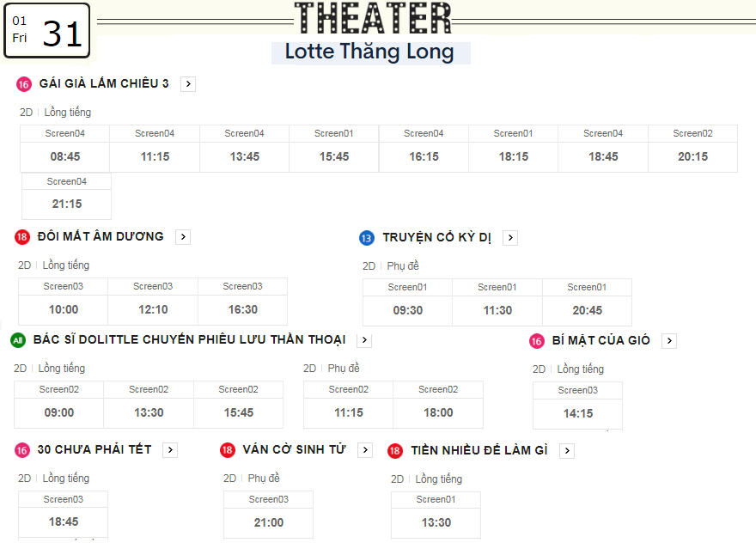Expand arrow for Ván Cờ Sinh Tử

pos(365,450)
